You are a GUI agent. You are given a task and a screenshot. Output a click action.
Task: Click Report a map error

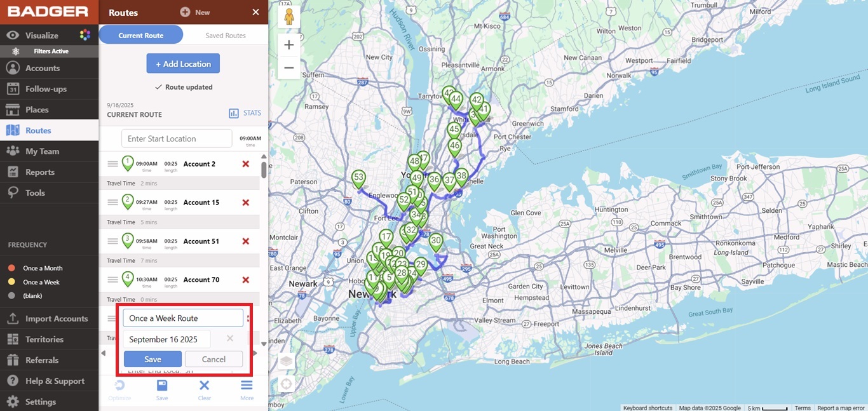coord(841,408)
